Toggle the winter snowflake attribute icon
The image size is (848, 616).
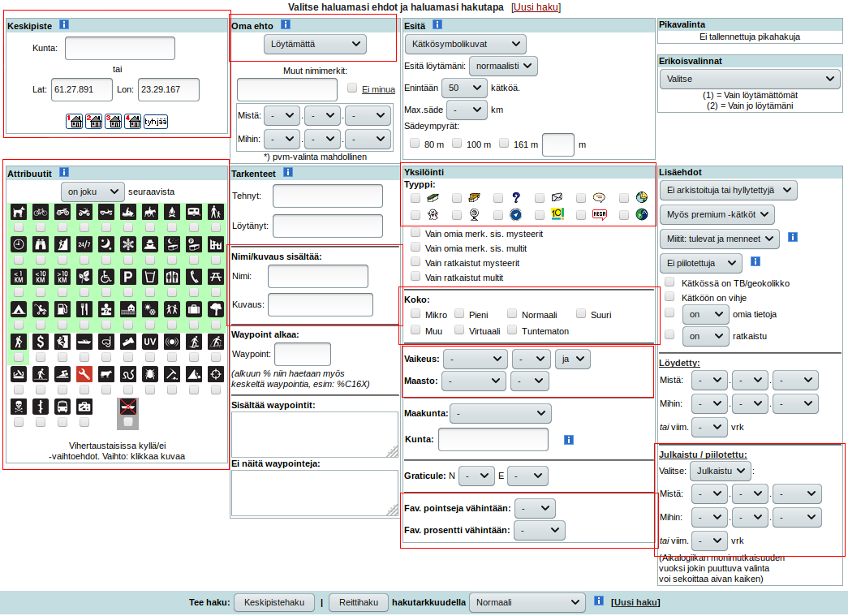tap(128, 244)
